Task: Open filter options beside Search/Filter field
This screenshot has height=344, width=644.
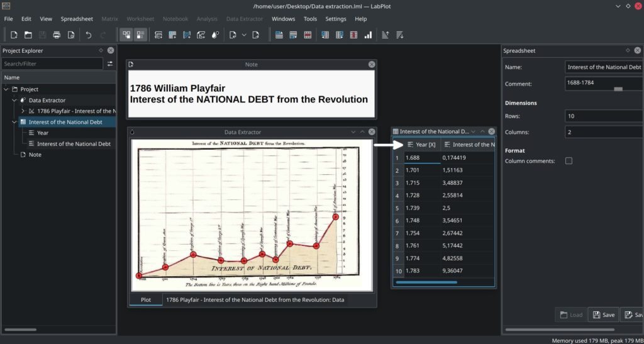Action: (110, 64)
